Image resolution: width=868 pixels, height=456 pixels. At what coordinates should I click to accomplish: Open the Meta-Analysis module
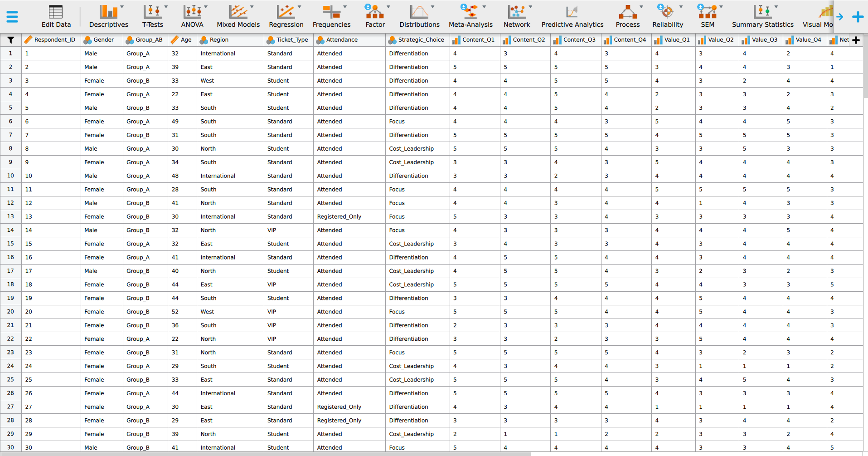pos(470,17)
